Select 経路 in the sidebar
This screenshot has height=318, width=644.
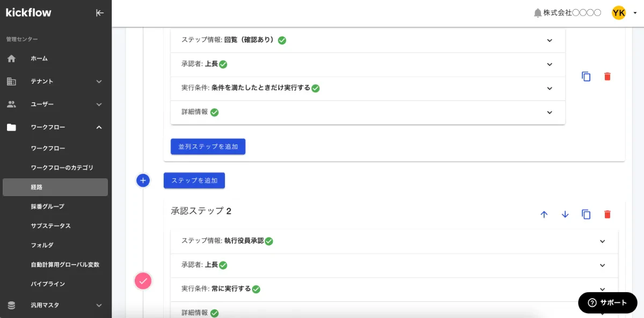coord(55,187)
